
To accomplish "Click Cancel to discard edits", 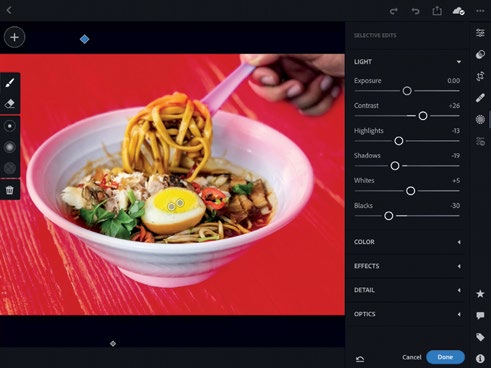I will click(412, 357).
